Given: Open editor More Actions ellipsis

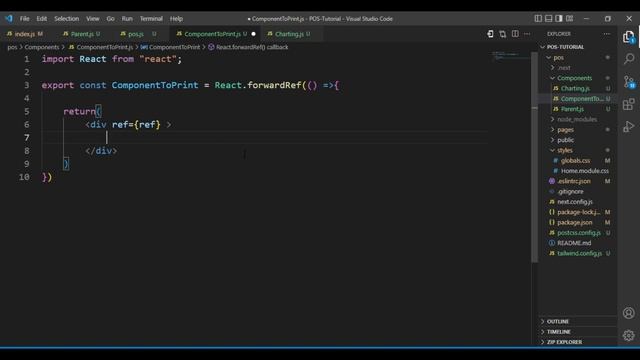Looking at the screenshot, I should 527,34.
